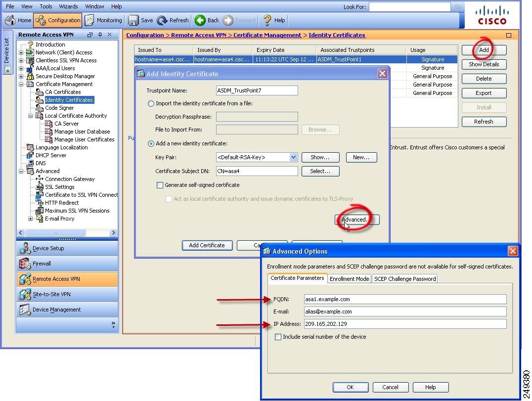Select Import identity certificate from file radio
Viewport: 532px width, 401px height.
(x=151, y=103)
